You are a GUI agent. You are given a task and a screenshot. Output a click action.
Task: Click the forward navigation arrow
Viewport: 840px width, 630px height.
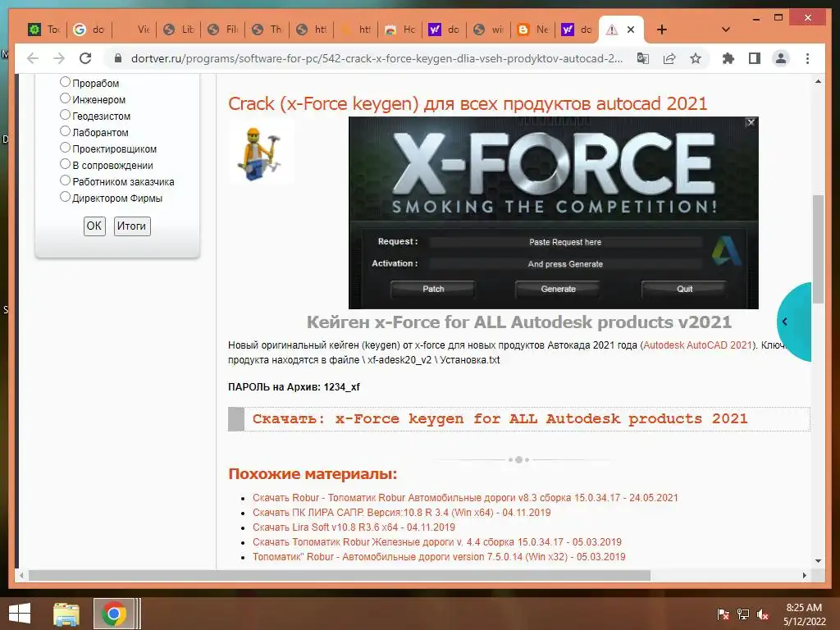[x=59, y=58]
